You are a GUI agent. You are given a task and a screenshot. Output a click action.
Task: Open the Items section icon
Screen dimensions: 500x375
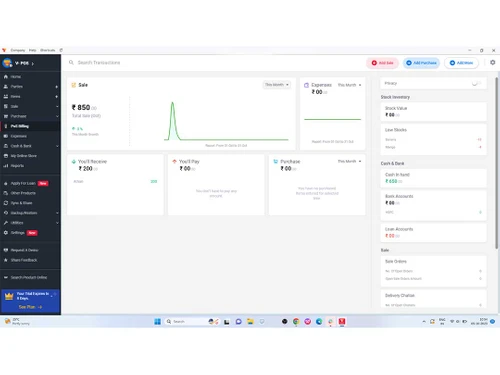click(x=6, y=96)
